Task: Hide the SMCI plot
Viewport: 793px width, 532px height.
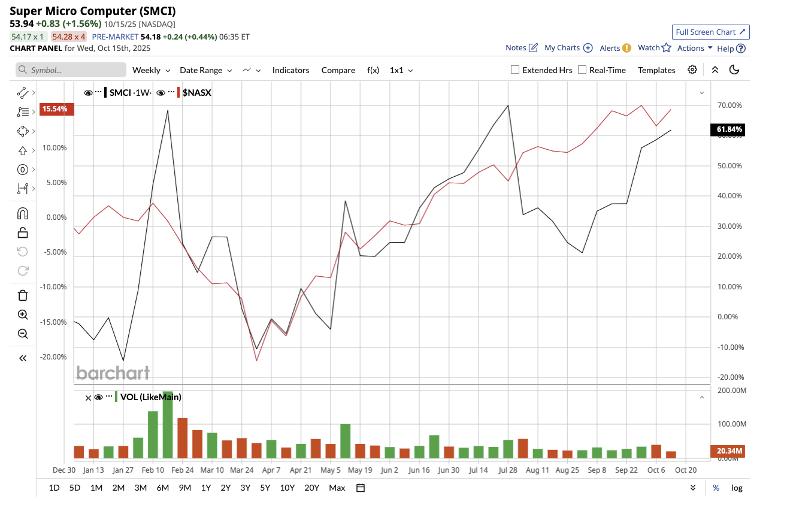Action: coord(88,93)
